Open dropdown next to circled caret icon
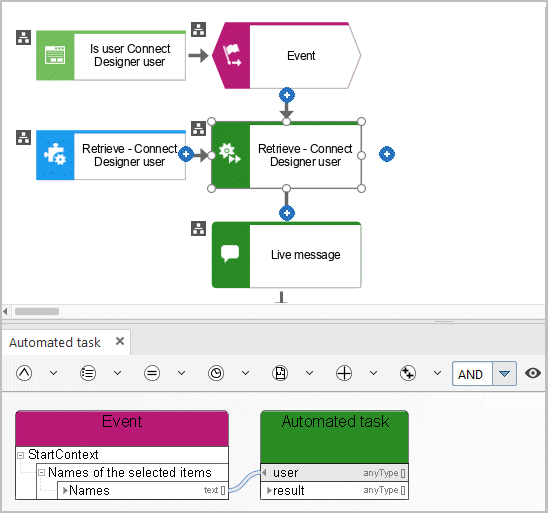Image resolution: width=548 pixels, height=513 pixels. (x=53, y=373)
